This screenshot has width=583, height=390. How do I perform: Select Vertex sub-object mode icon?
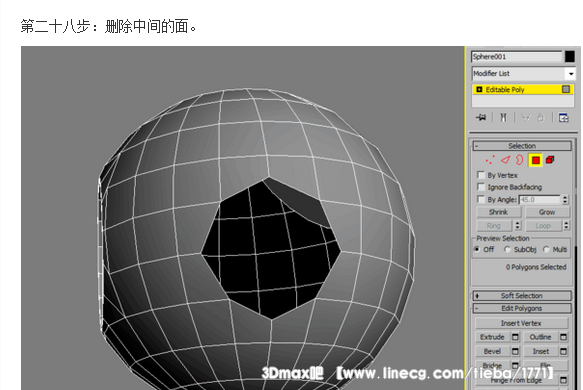[490, 160]
